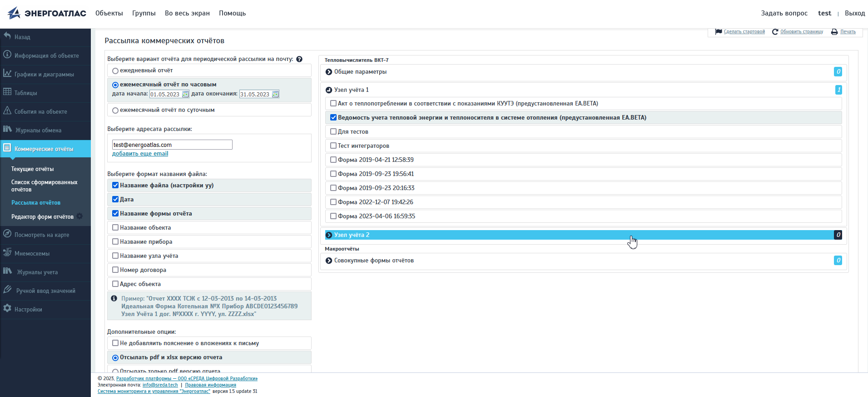Click the calendar icon beside start date
Viewport: 868px width, 397px height.
(185, 94)
